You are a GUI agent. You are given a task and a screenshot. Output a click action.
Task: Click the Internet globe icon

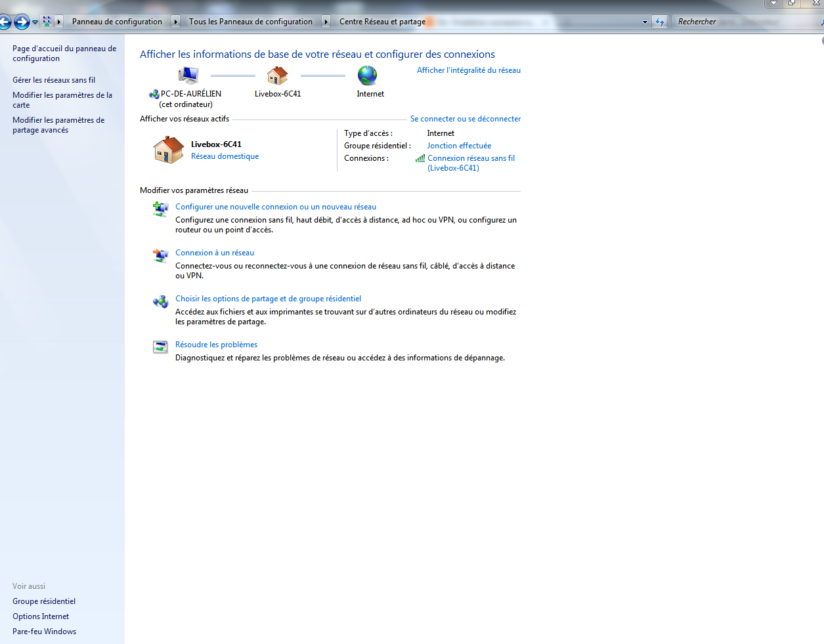(x=367, y=75)
